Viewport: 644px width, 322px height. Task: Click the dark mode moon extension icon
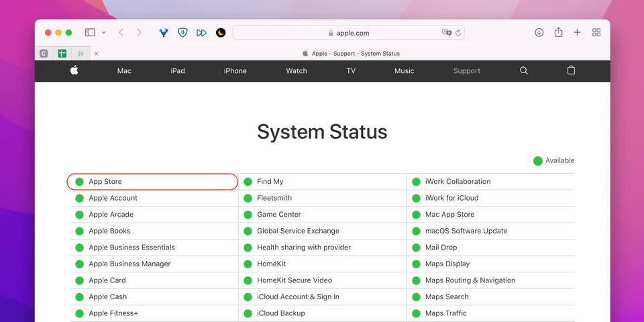coord(221,32)
